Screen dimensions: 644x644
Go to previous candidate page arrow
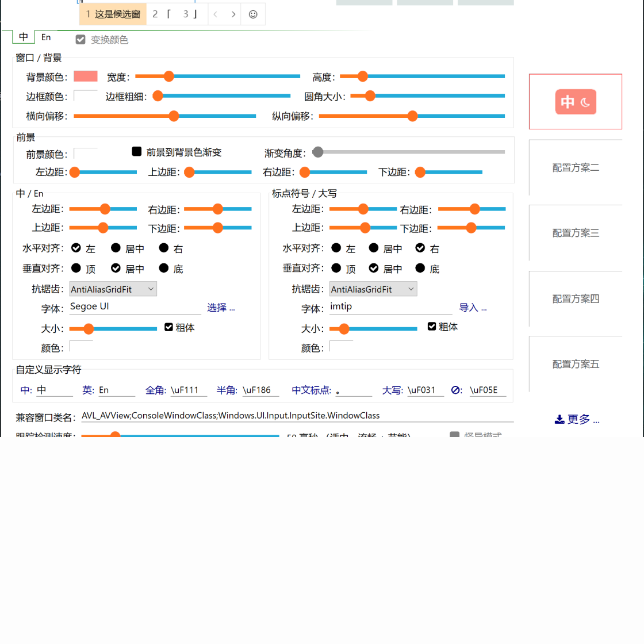tap(215, 14)
